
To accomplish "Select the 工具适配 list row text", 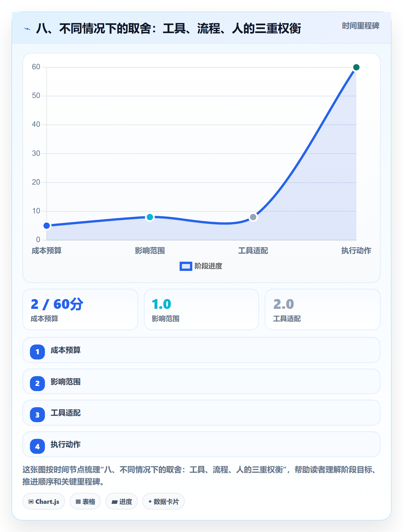I will (66, 413).
